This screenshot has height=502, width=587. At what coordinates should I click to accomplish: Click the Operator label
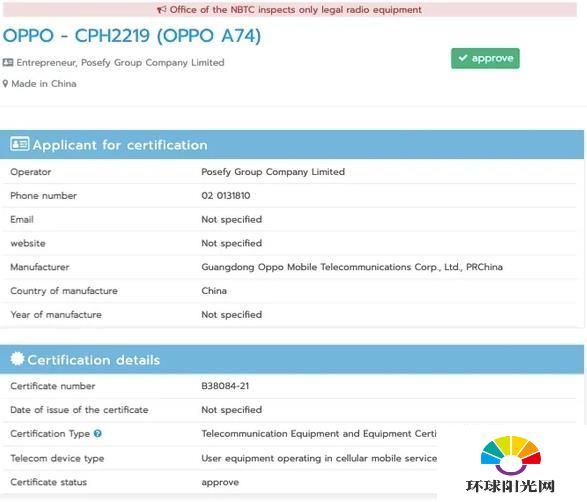point(31,172)
